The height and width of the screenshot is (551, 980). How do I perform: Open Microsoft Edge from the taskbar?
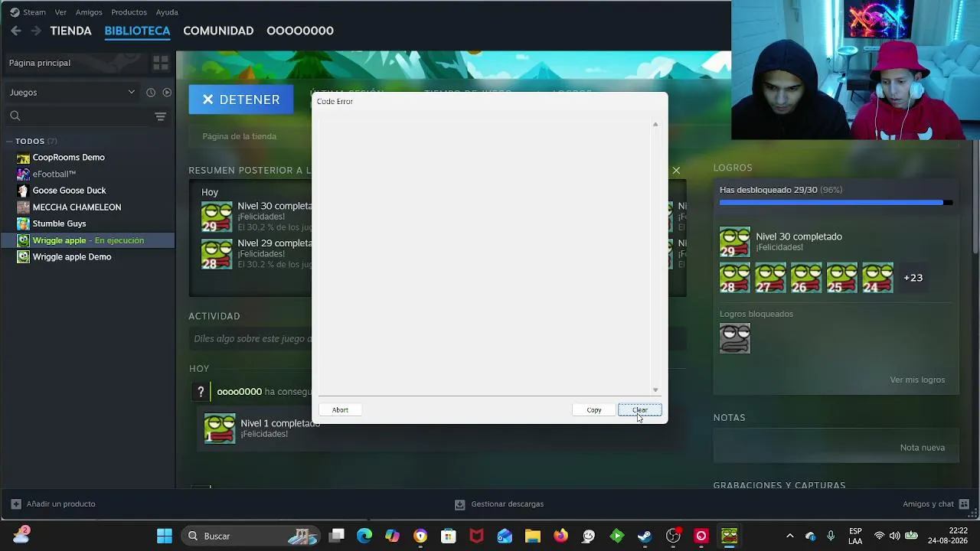click(364, 536)
